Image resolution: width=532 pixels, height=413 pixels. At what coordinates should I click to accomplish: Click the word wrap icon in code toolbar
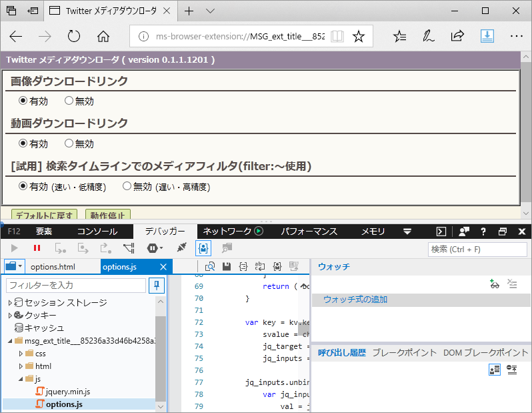click(260, 267)
